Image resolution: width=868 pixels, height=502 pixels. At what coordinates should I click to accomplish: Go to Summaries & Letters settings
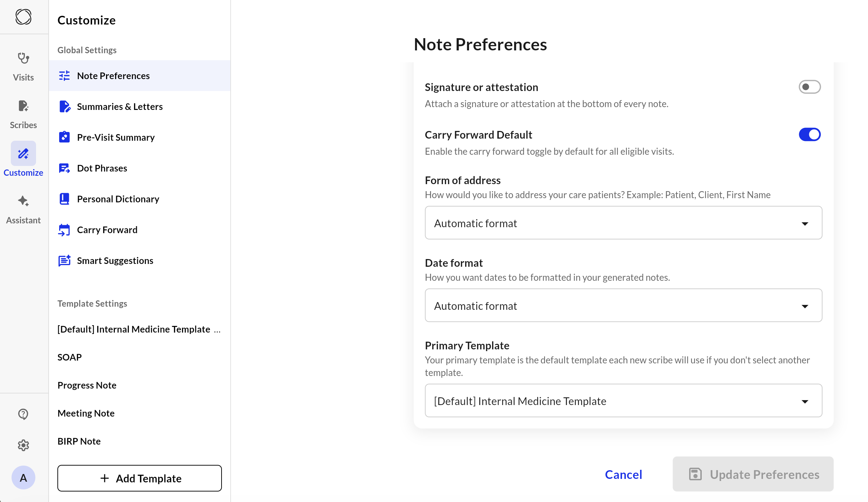point(120,106)
